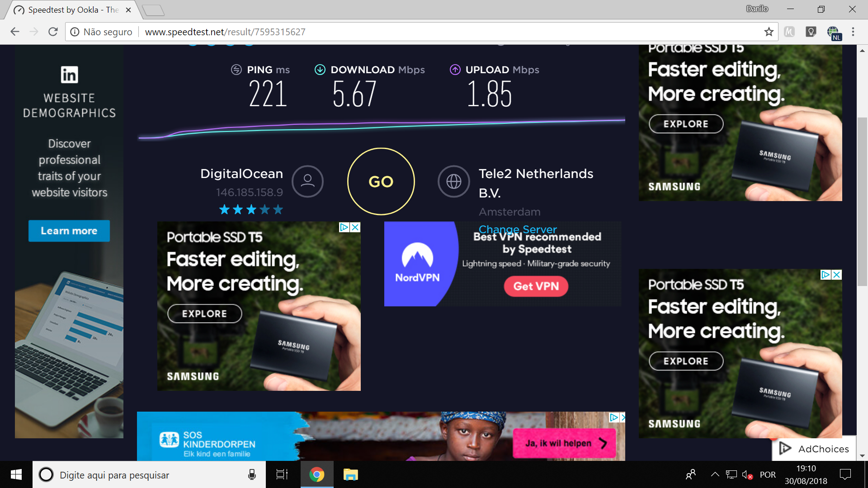
Task: Click the upload result 1.85
Action: (490, 94)
